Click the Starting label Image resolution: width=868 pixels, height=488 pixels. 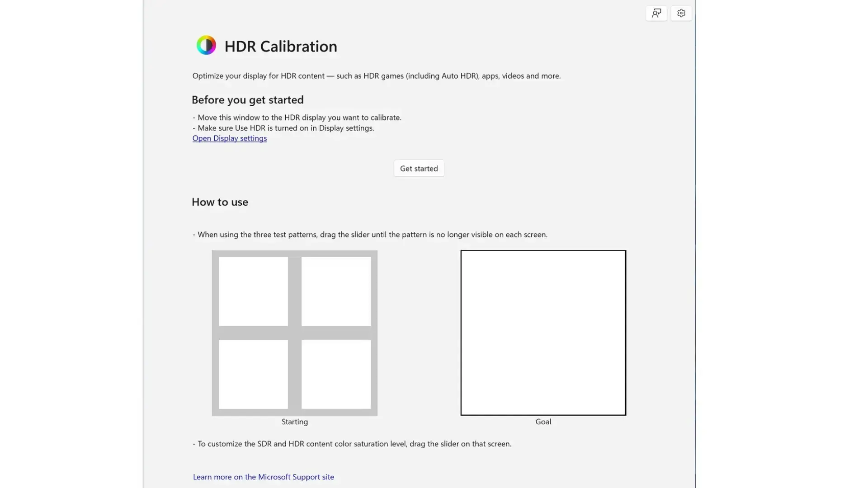pyautogui.click(x=294, y=422)
